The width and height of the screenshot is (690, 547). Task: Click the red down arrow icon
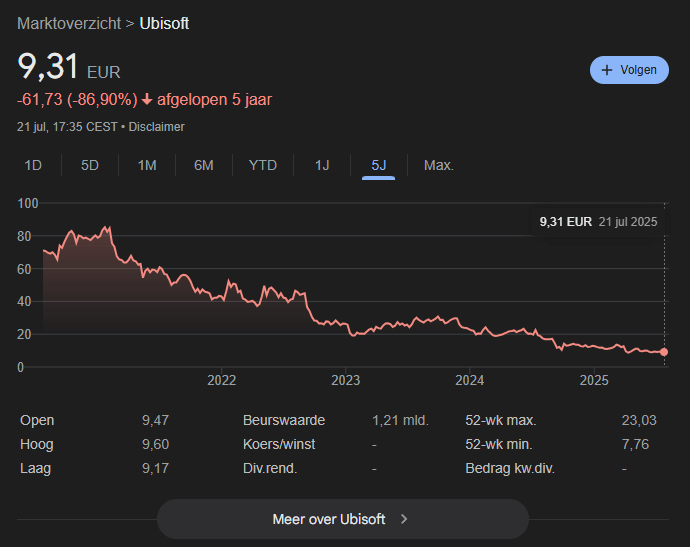point(147,100)
